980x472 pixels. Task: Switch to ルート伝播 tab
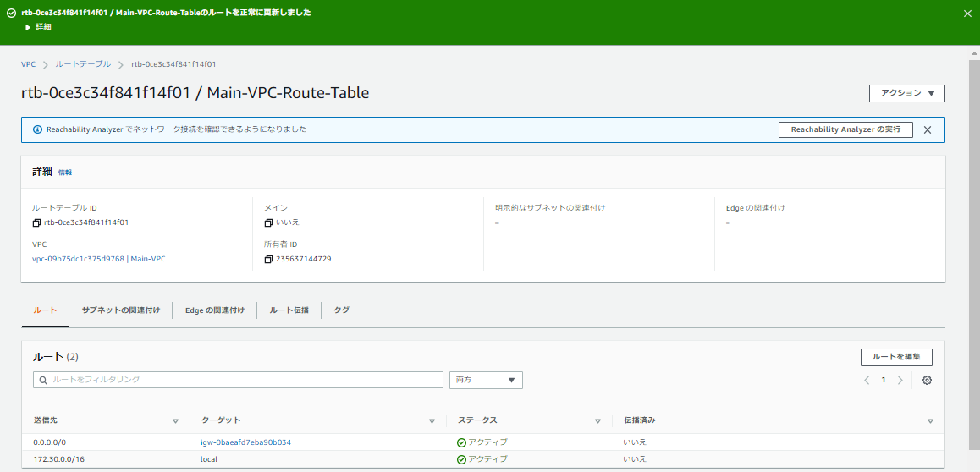click(289, 310)
